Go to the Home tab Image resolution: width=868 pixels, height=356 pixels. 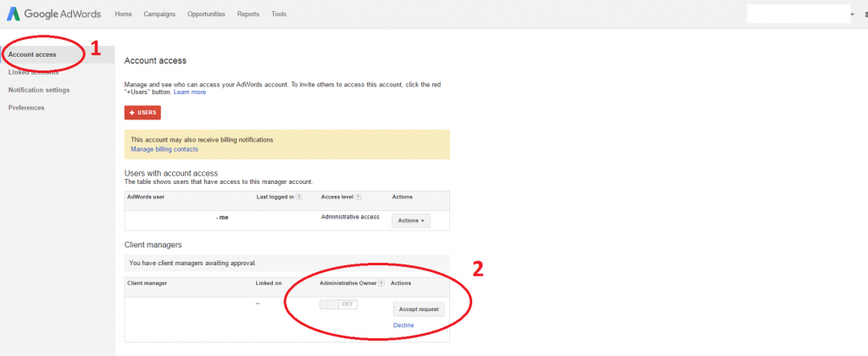coord(123,14)
